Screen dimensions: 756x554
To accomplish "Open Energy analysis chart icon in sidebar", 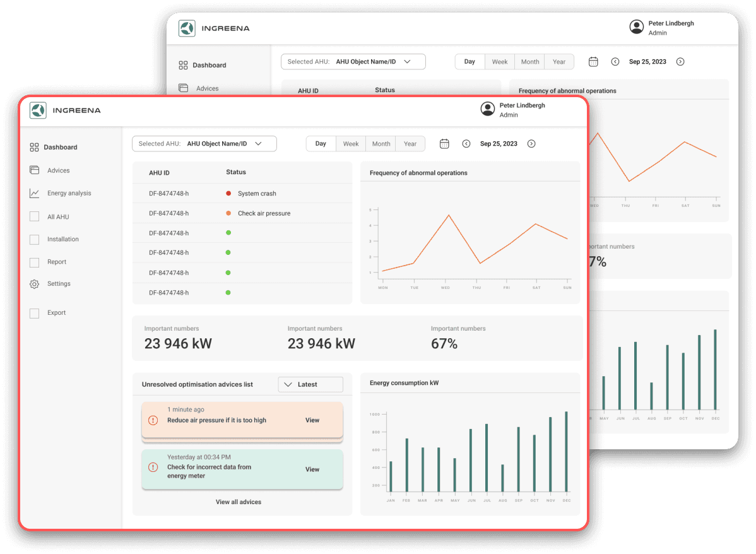I will 34,193.
